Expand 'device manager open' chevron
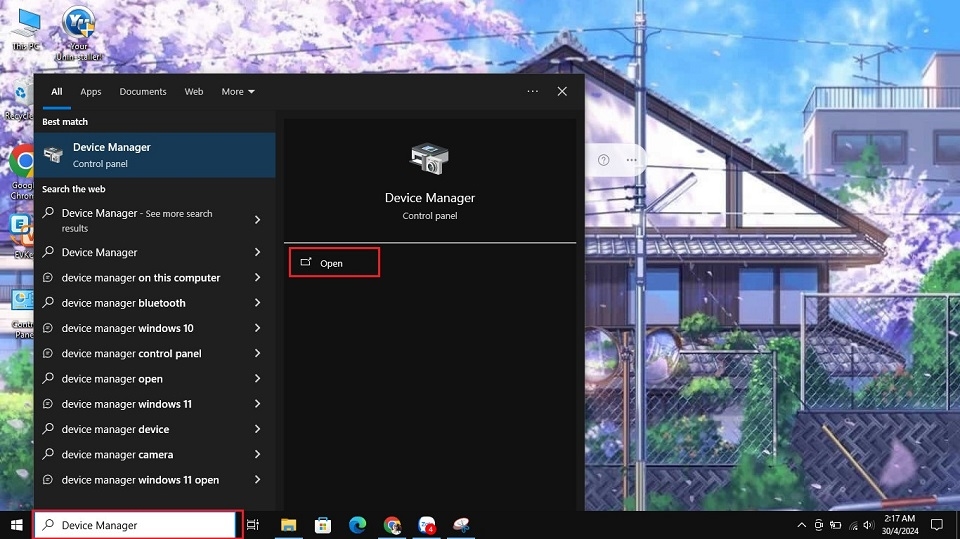The height and width of the screenshot is (539, 960). (x=257, y=379)
